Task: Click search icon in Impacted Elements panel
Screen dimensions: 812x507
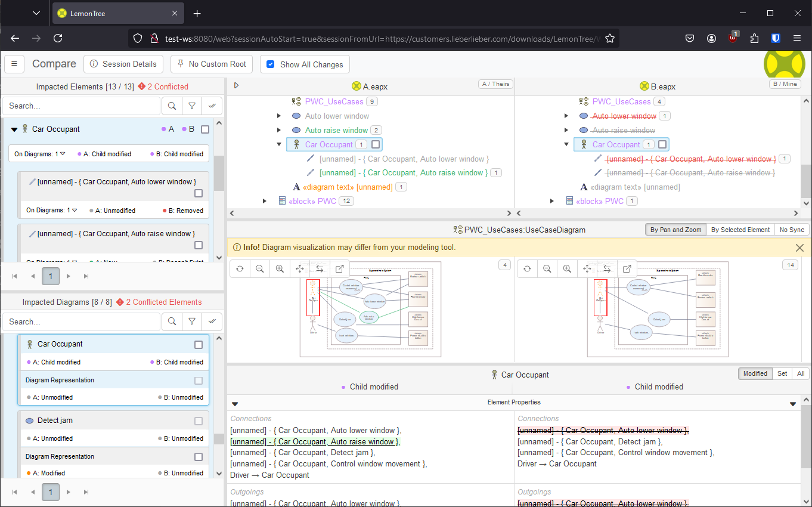Action: [x=172, y=106]
